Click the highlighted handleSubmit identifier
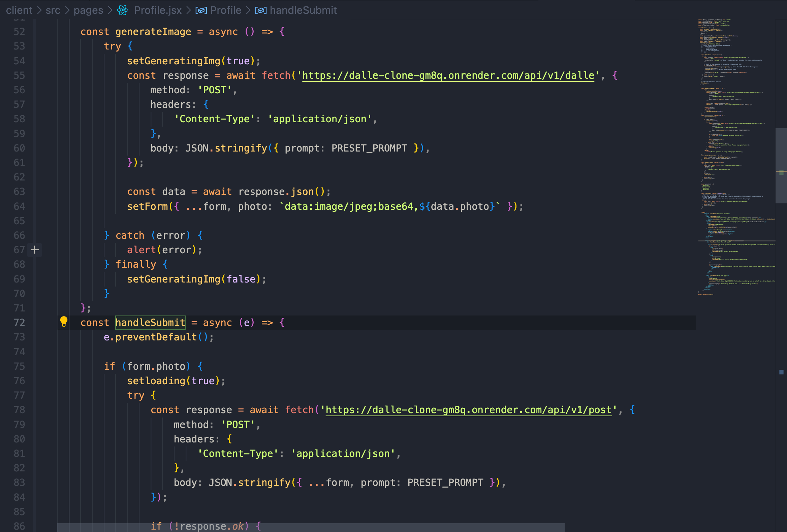Screen dimensions: 787x532 tap(150, 323)
